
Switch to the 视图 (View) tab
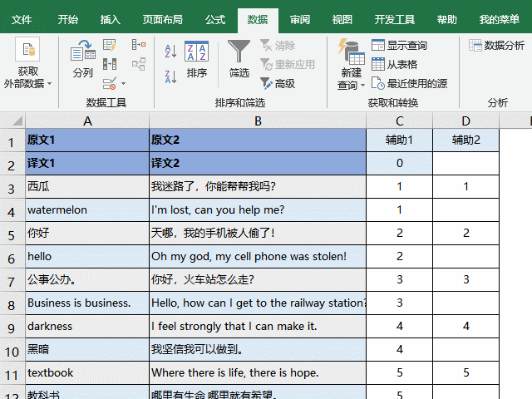tap(342, 20)
